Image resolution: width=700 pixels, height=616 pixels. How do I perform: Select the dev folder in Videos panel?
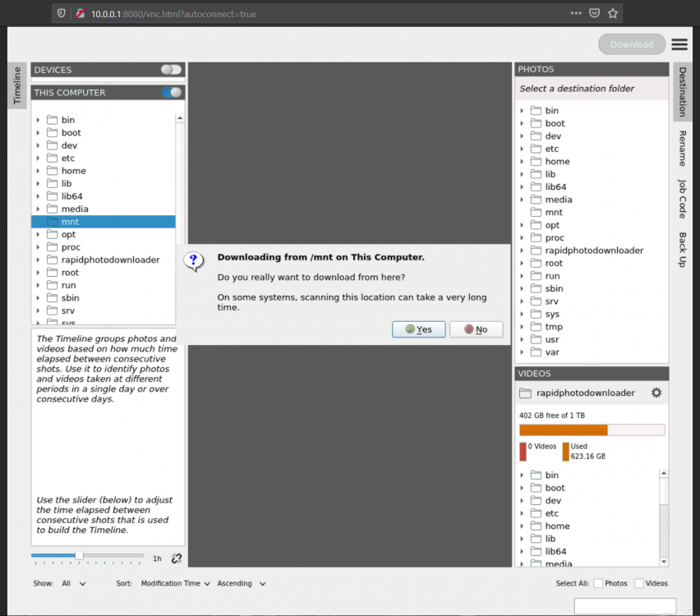point(553,500)
